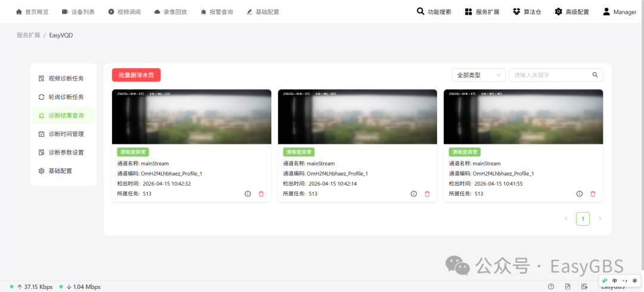The height and width of the screenshot is (292, 644).
Task: Select page 1 in pagination
Action: tap(583, 219)
